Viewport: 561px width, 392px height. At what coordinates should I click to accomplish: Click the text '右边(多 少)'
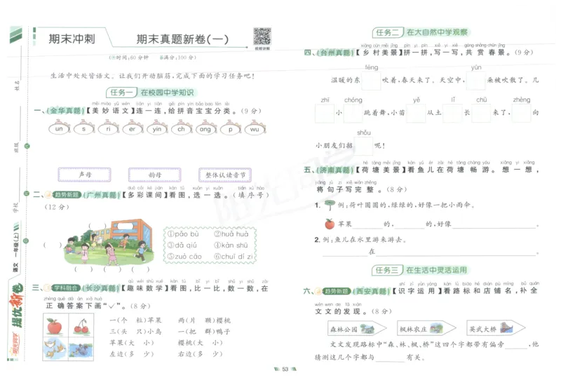click(201, 354)
